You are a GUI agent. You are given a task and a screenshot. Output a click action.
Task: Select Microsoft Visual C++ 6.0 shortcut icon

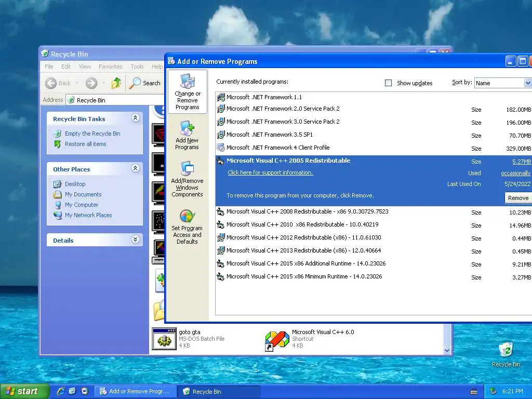pyautogui.click(x=277, y=340)
